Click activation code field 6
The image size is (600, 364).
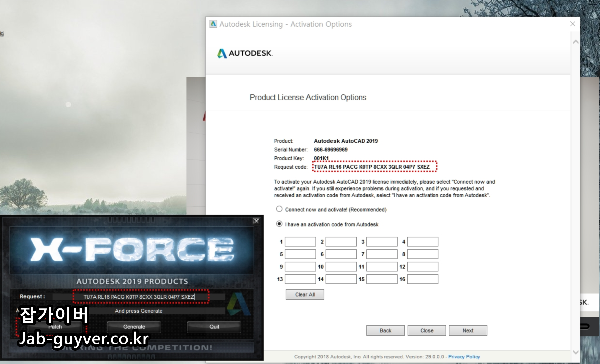pyautogui.click(x=341, y=254)
